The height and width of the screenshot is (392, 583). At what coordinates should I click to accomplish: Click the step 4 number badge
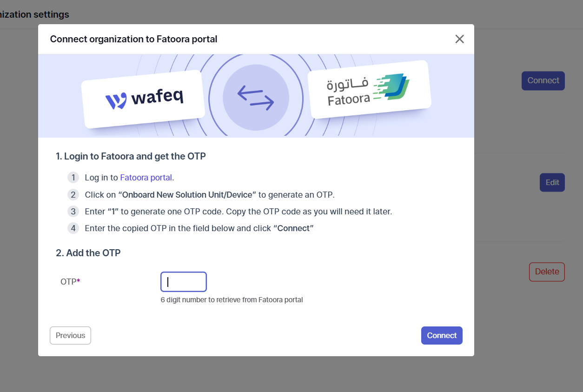click(73, 228)
